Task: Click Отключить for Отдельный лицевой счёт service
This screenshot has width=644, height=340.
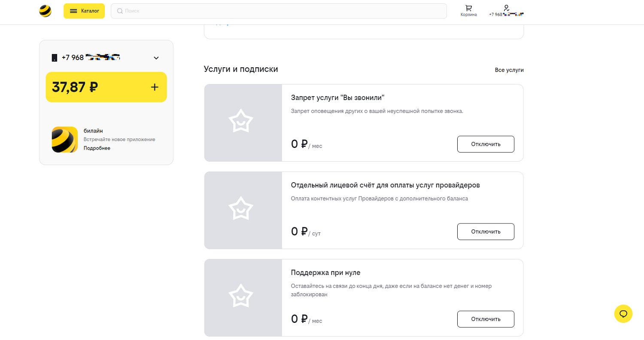Action: point(486,232)
